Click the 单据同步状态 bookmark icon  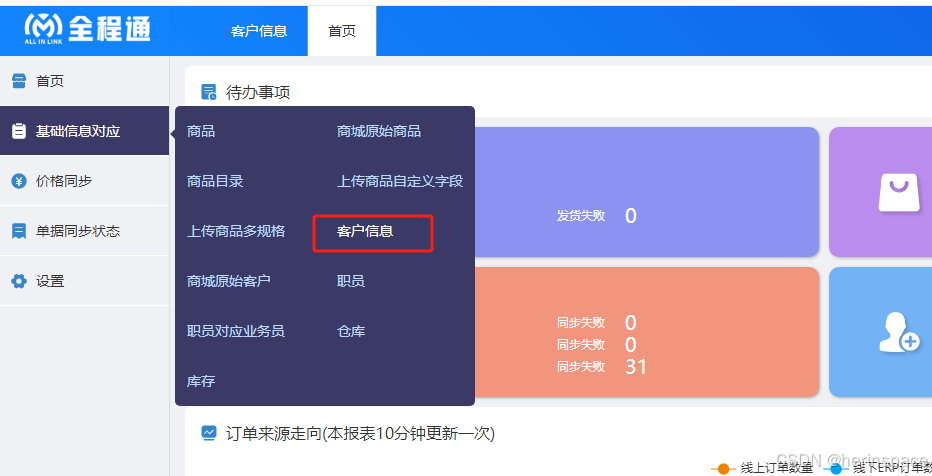pos(19,231)
